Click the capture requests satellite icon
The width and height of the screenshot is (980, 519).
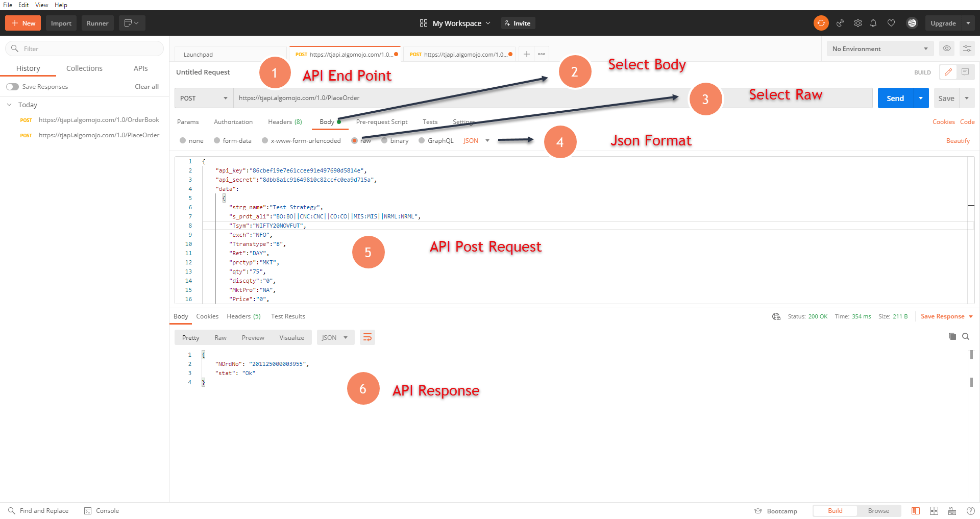tap(841, 23)
